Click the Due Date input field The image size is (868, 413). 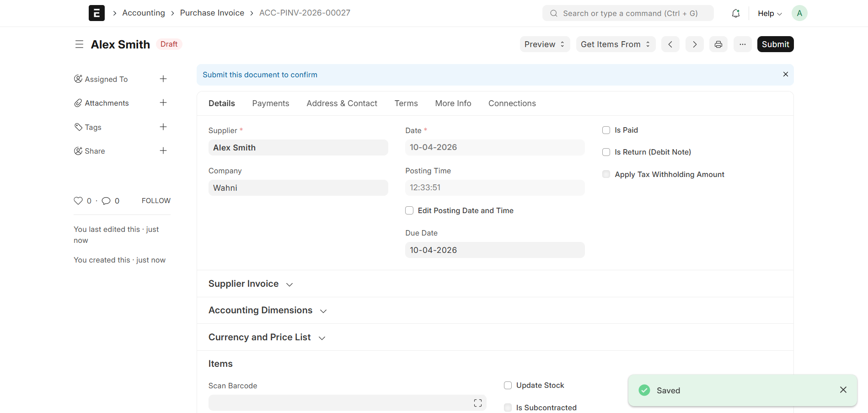495,250
